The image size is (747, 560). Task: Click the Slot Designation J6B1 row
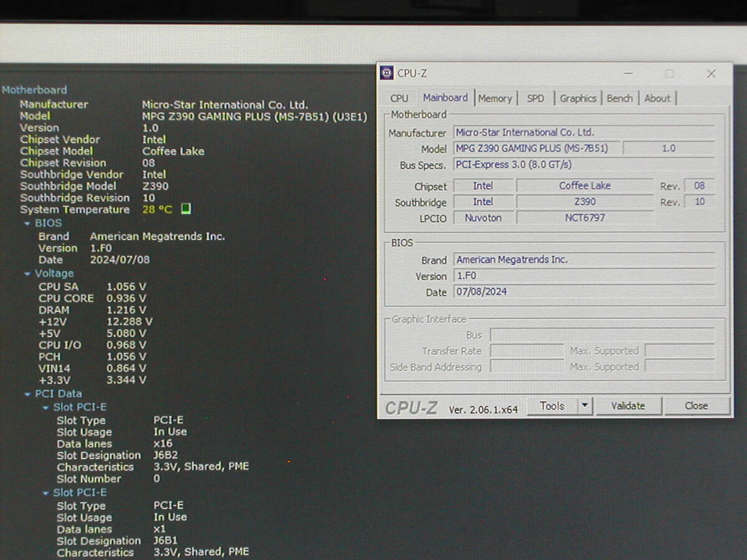117,541
